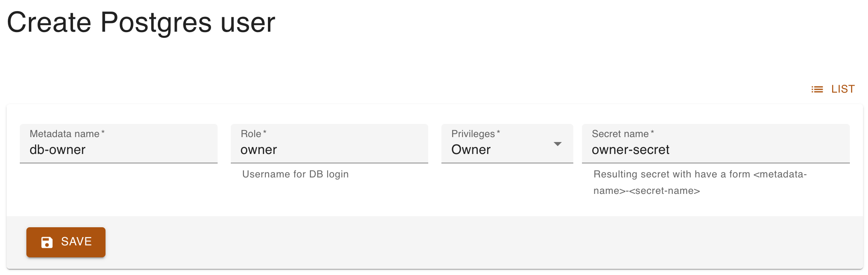This screenshot has height=275, width=868.
Task: Place cursor in the owner Role text box
Action: (259, 149)
